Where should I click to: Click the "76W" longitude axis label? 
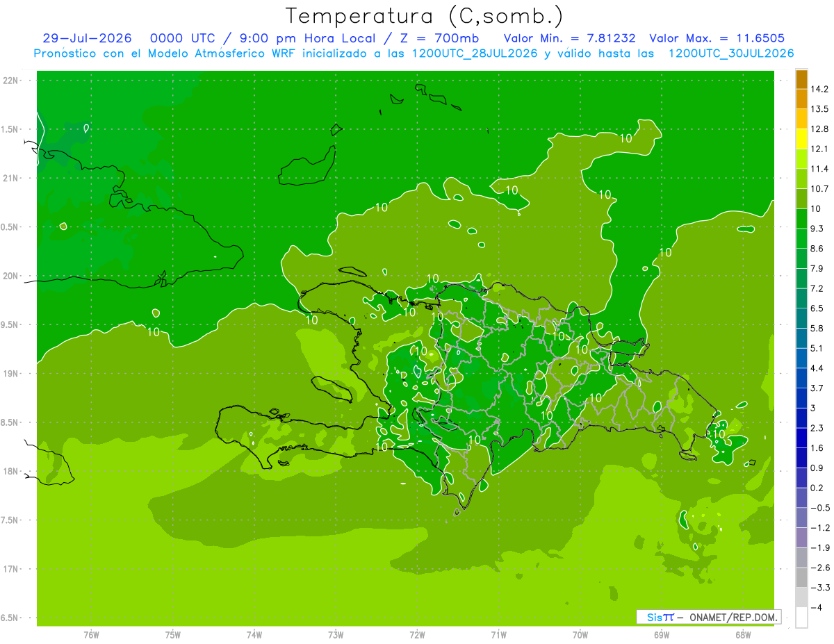point(91,635)
